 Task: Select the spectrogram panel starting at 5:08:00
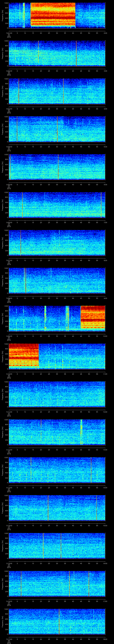click(x=57, y=280)
